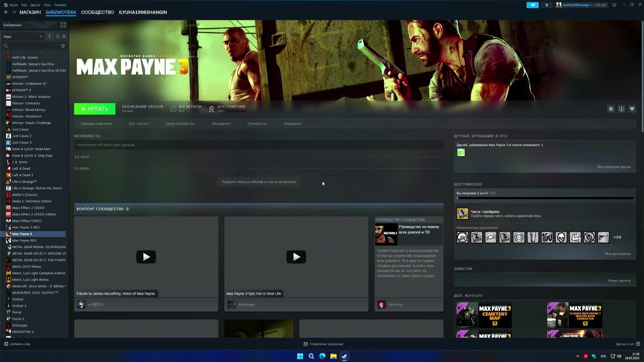The image size is (644, 362).
Task: Click the lifebuoy locked achievement icon
Action: point(519,237)
